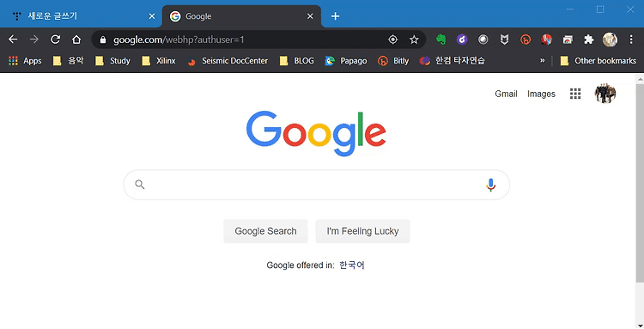Start voice search with microphone

pyautogui.click(x=490, y=185)
